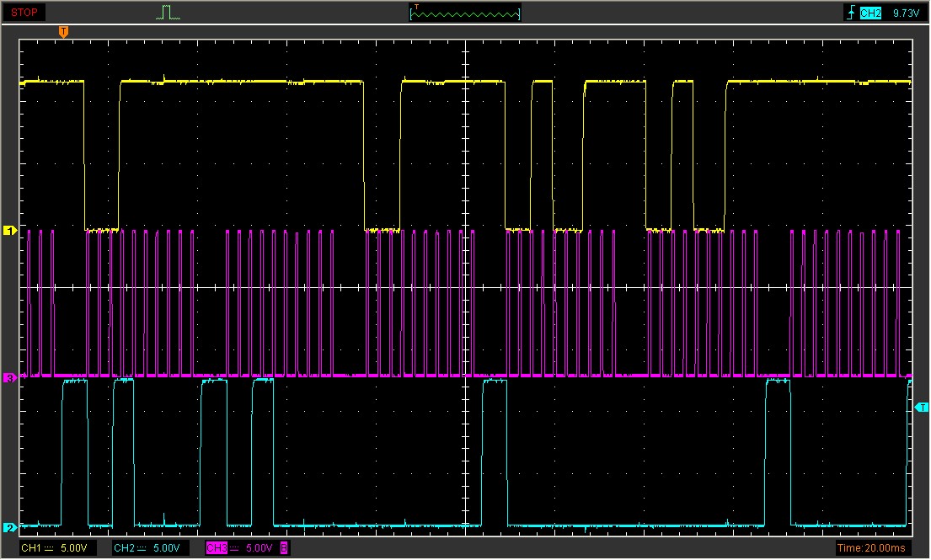Click the red STOP status indicator
The width and height of the screenshot is (931, 560).
[24, 13]
